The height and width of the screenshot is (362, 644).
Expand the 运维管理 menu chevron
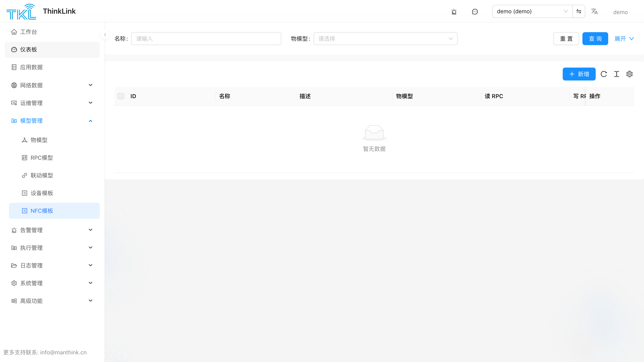point(91,103)
